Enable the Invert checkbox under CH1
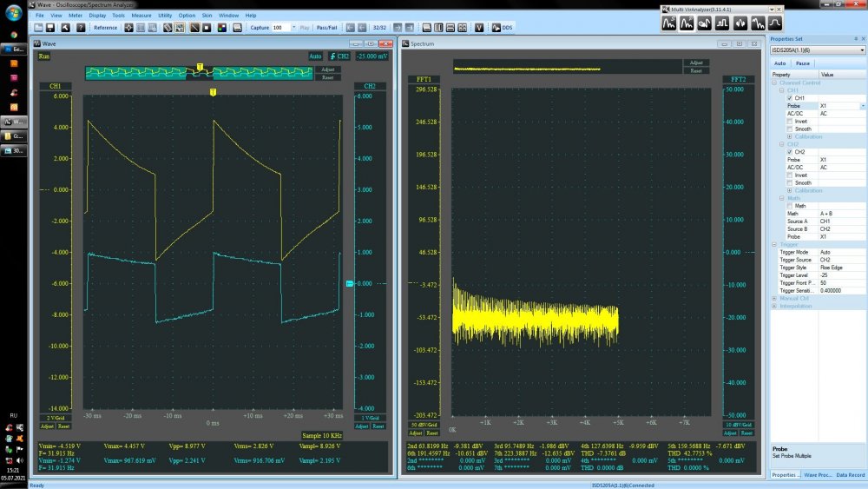 coord(789,122)
